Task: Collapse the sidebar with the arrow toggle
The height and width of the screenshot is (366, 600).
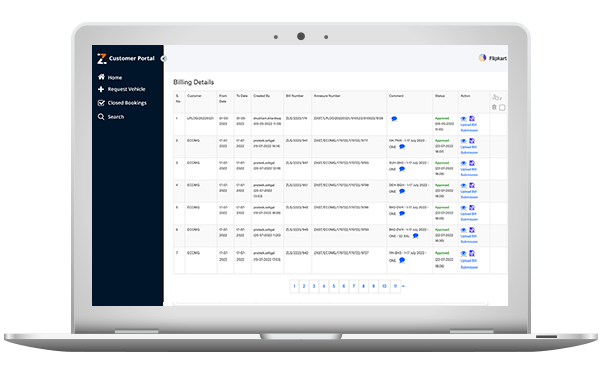Action: pos(163,59)
